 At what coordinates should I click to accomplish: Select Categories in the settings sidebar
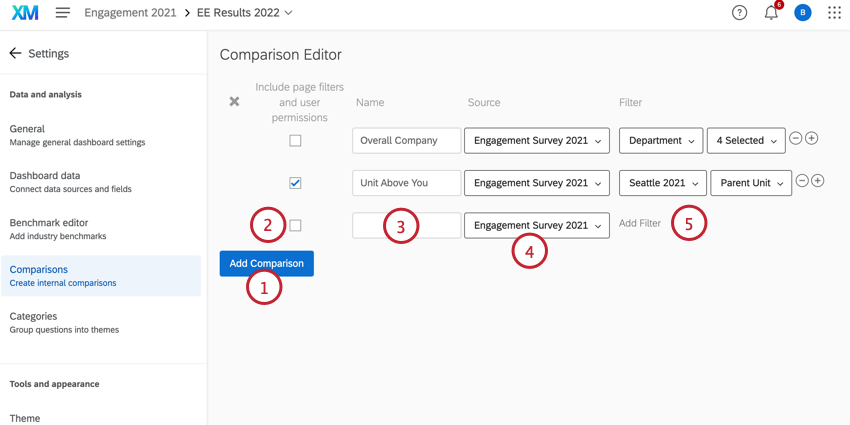point(33,316)
